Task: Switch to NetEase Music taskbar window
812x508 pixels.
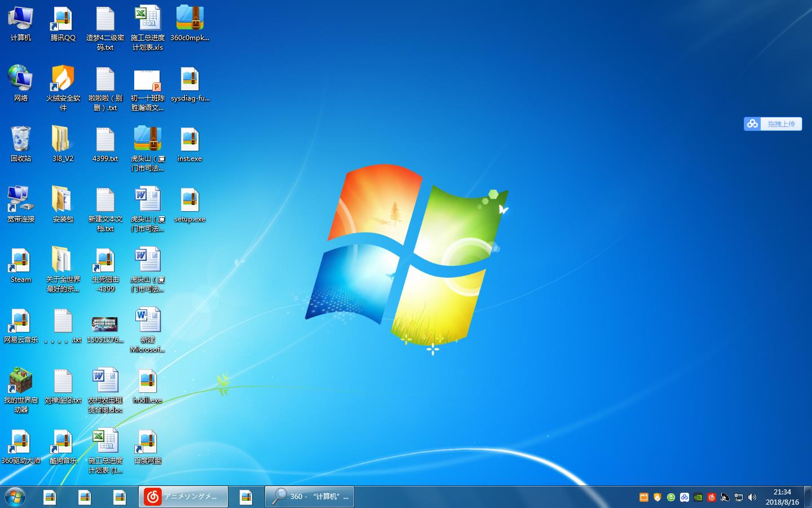Action: click(x=183, y=497)
